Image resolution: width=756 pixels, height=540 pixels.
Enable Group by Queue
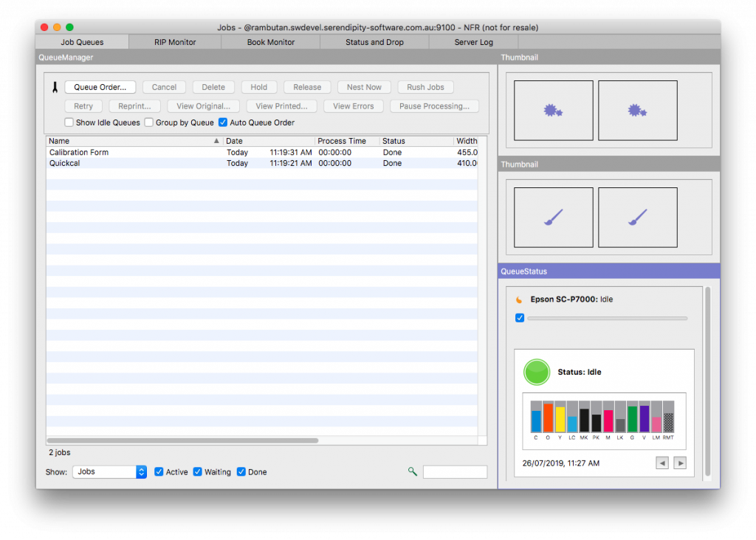click(148, 122)
